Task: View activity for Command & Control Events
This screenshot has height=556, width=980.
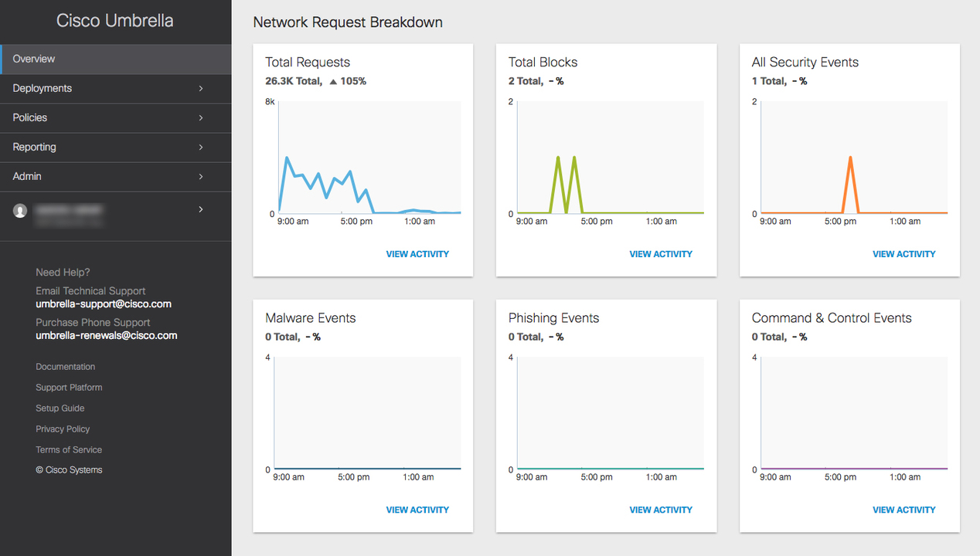Action: 904,510
